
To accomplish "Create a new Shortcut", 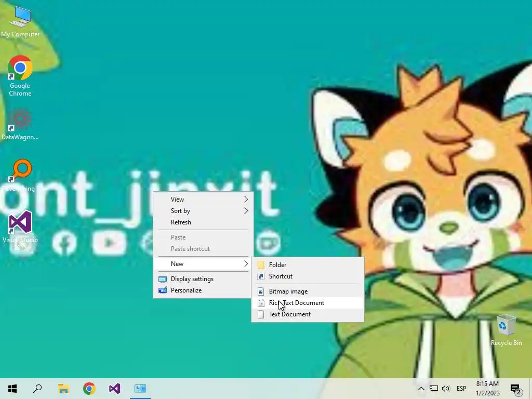I will click(x=308, y=276).
